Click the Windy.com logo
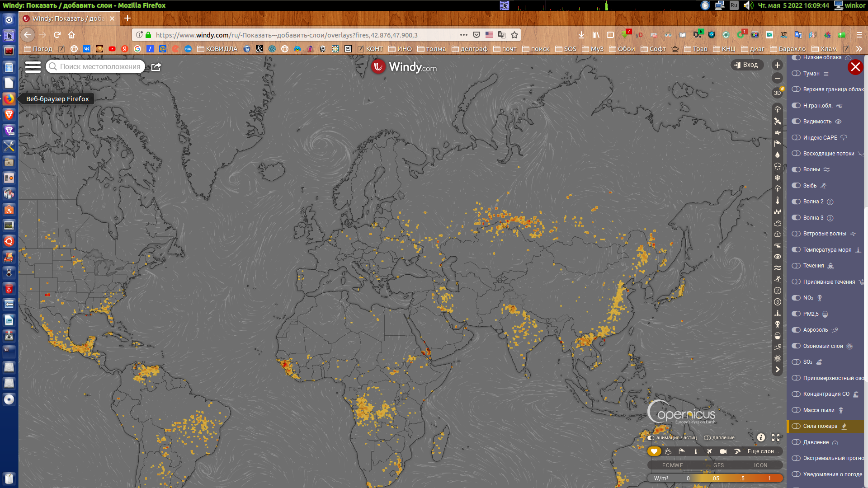This screenshot has width=868, height=488. pos(404,67)
